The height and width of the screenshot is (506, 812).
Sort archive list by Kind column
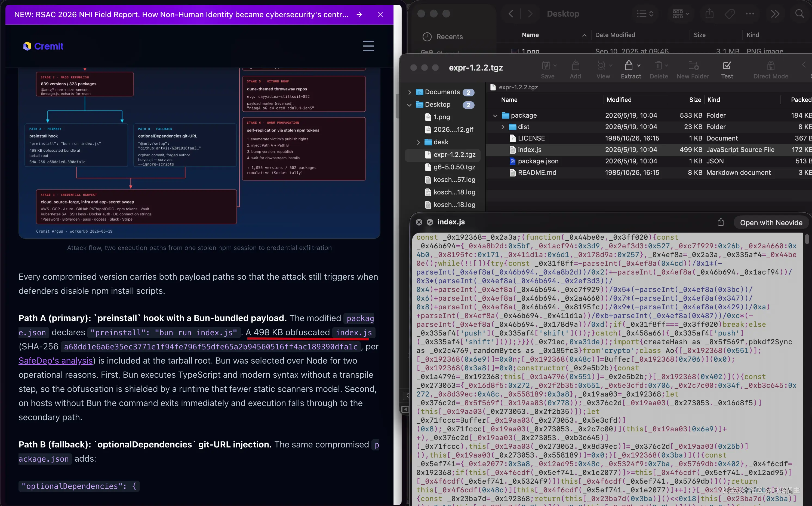coord(713,100)
